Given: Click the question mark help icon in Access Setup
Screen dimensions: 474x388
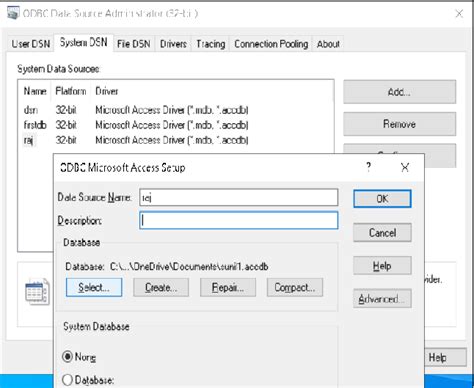Looking at the screenshot, I should click(368, 167).
